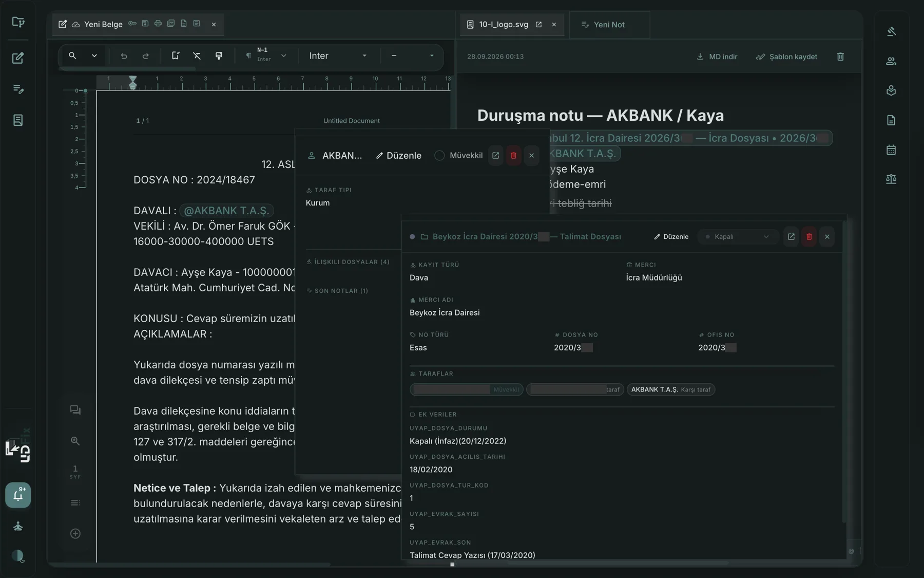The height and width of the screenshot is (578, 924).
Task: Open the calendar in right sidebar
Action: click(891, 150)
